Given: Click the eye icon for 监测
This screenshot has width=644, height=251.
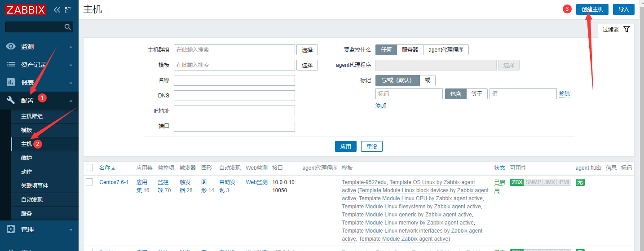Looking at the screenshot, I should tap(11, 47).
